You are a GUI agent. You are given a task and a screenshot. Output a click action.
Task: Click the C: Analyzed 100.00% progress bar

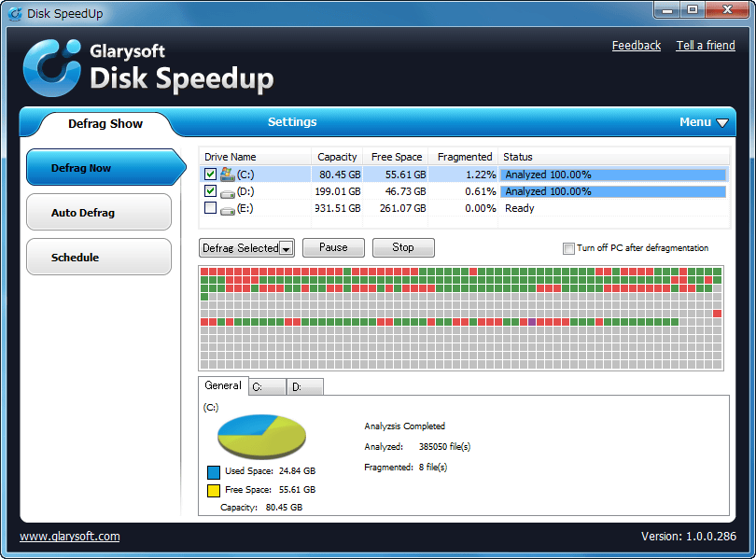(613, 175)
